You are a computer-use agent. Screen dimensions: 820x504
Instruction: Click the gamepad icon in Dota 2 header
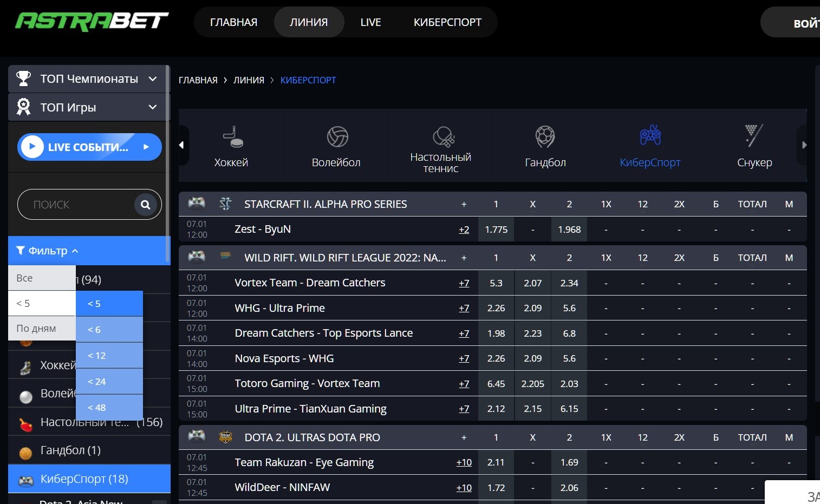[197, 436]
